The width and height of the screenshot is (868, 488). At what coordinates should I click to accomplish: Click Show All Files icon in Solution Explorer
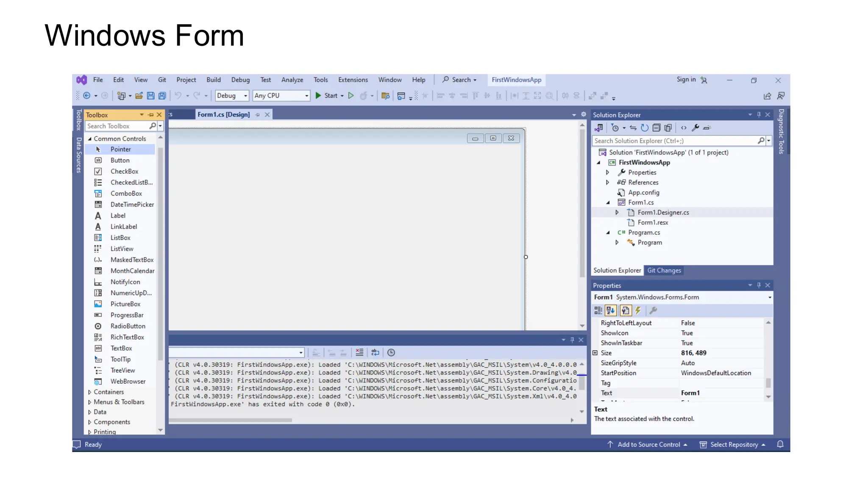(668, 128)
